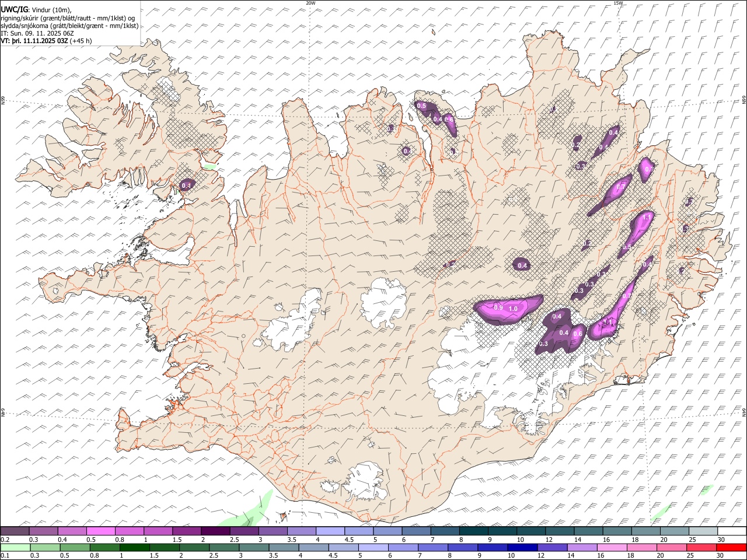Select the navy blue swatch labeled 10 in bottom legend

tap(522, 547)
